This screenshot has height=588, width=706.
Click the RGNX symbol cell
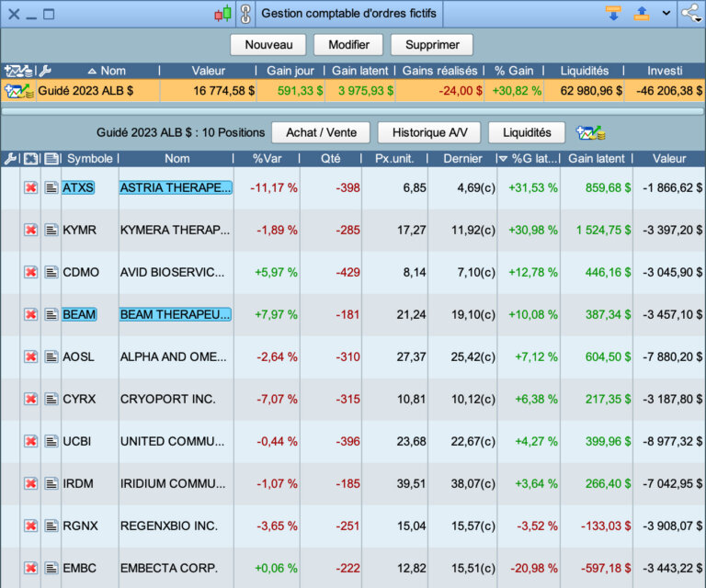[89, 526]
